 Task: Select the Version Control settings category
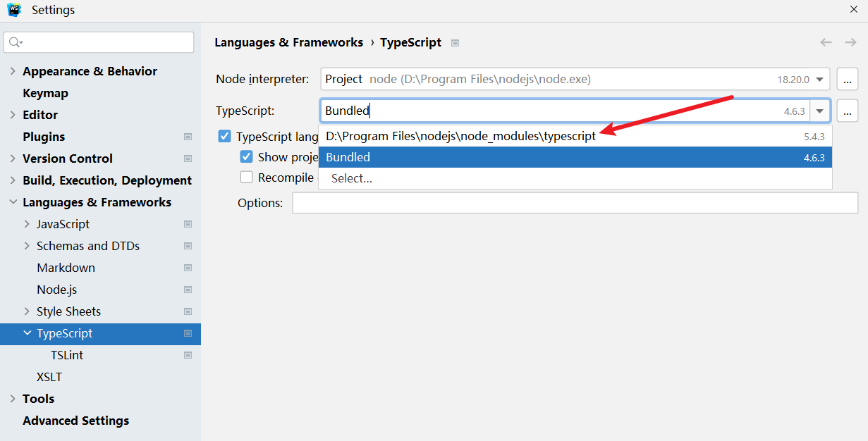coord(68,159)
